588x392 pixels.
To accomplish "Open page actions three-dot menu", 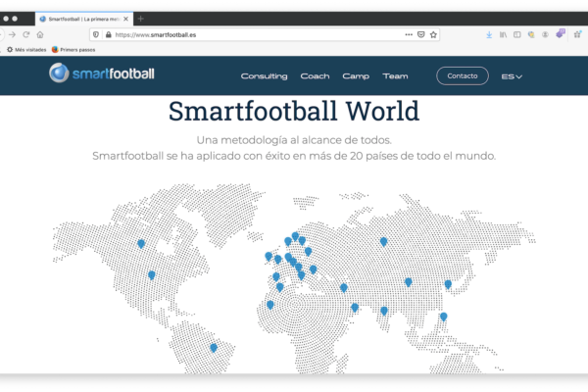I will coord(409,34).
